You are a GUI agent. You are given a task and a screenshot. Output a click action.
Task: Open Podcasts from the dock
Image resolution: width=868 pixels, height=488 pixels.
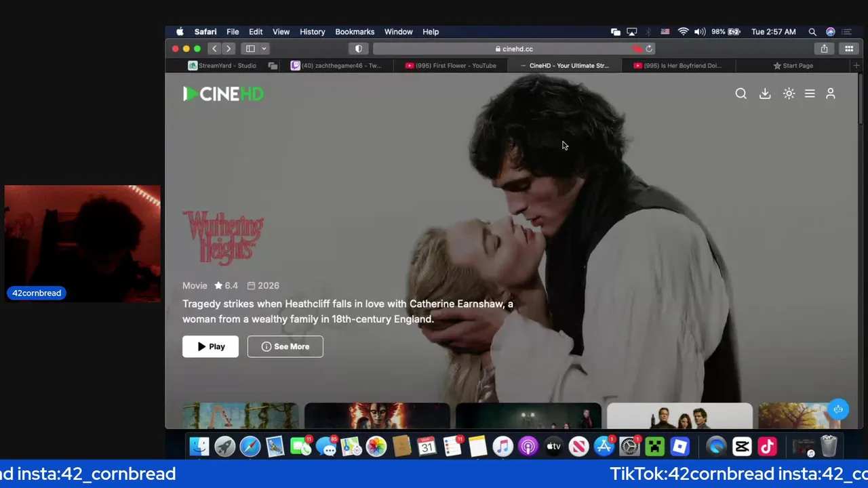pos(528,446)
